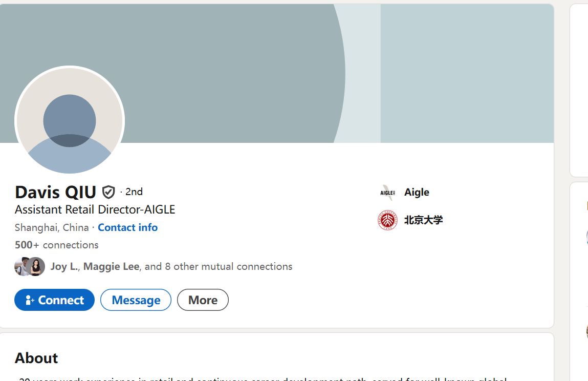Click the Shanghai, China location text
Screen dimensions: 588x381
52,227
